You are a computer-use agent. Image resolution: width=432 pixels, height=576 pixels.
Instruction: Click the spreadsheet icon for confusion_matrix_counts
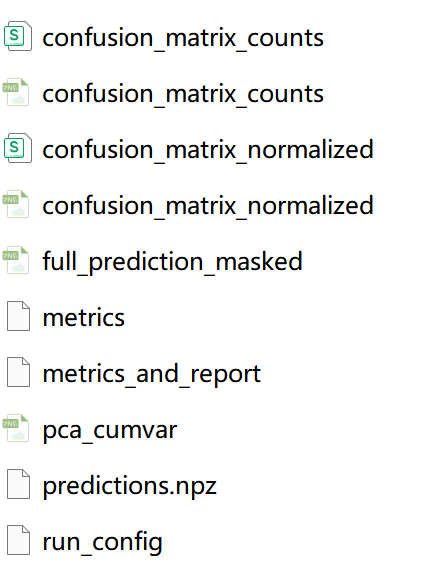(18, 36)
